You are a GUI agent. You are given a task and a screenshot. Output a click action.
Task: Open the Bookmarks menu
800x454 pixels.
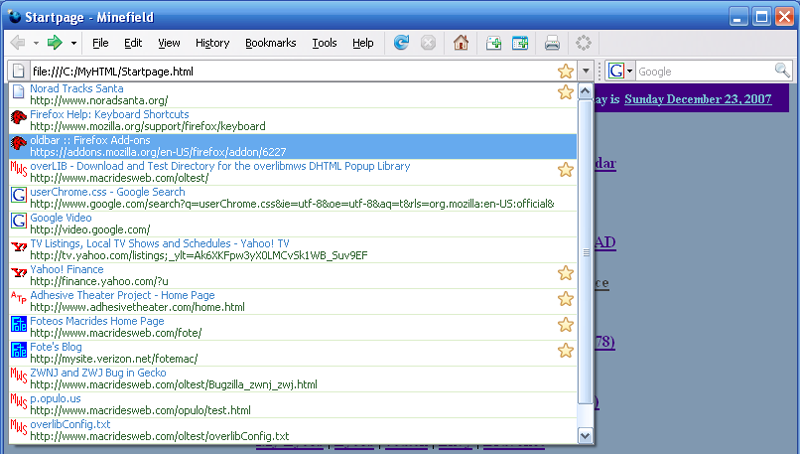[270, 43]
